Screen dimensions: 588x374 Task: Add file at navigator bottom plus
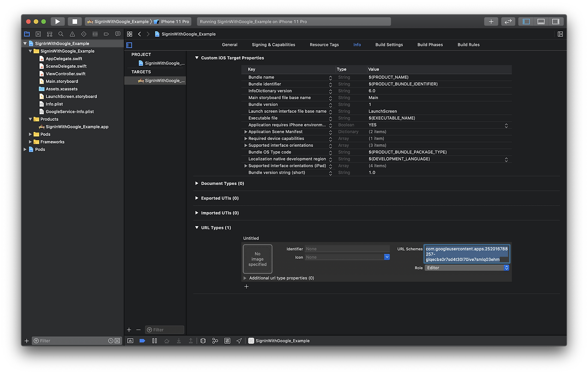click(27, 341)
